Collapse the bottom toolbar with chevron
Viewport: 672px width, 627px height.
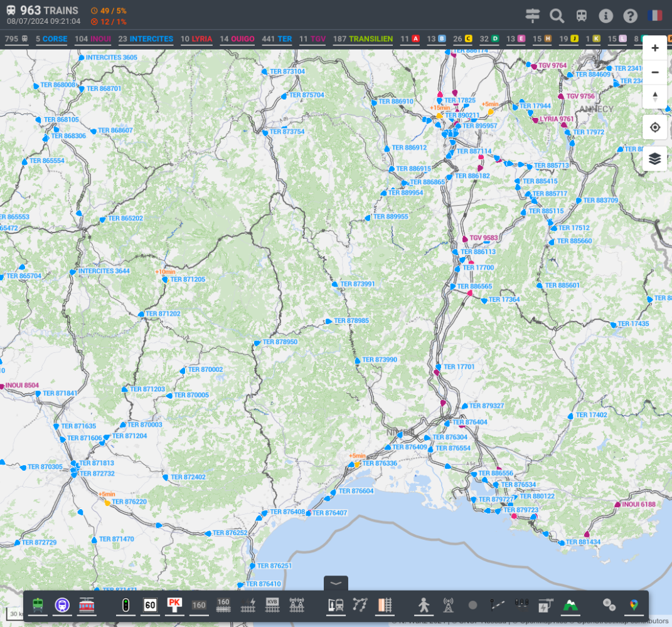[336, 583]
